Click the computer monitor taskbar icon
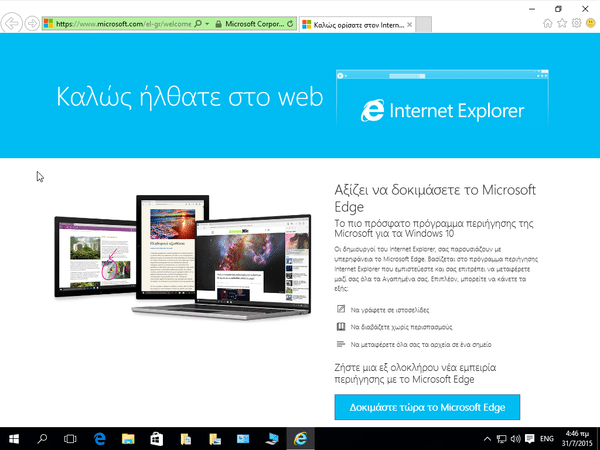Image resolution: width=600 pixels, height=450 pixels. pyautogui.click(x=272, y=439)
